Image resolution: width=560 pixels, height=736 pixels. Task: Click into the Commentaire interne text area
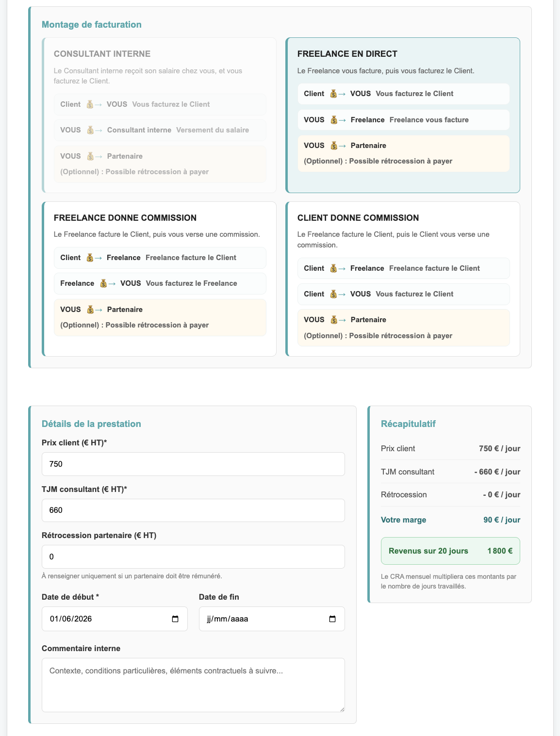(x=193, y=685)
